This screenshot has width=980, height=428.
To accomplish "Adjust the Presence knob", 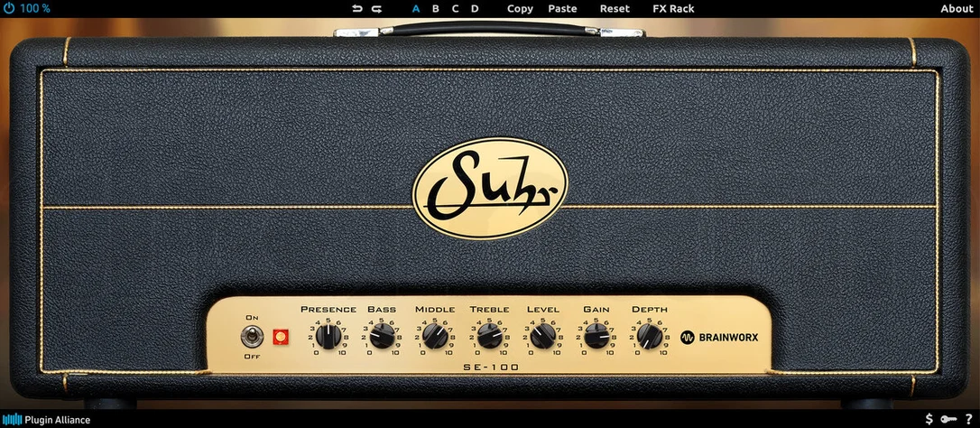I will click(x=328, y=336).
